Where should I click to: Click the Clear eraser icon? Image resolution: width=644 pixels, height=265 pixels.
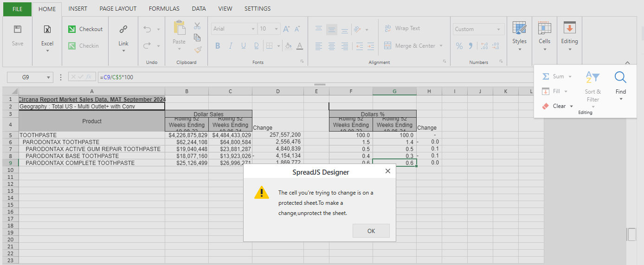tap(546, 106)
